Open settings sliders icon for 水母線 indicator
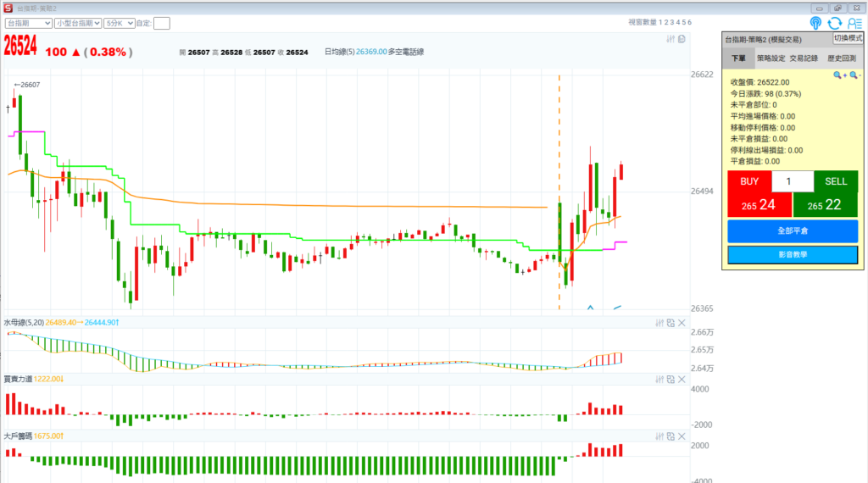 point(659,322)
